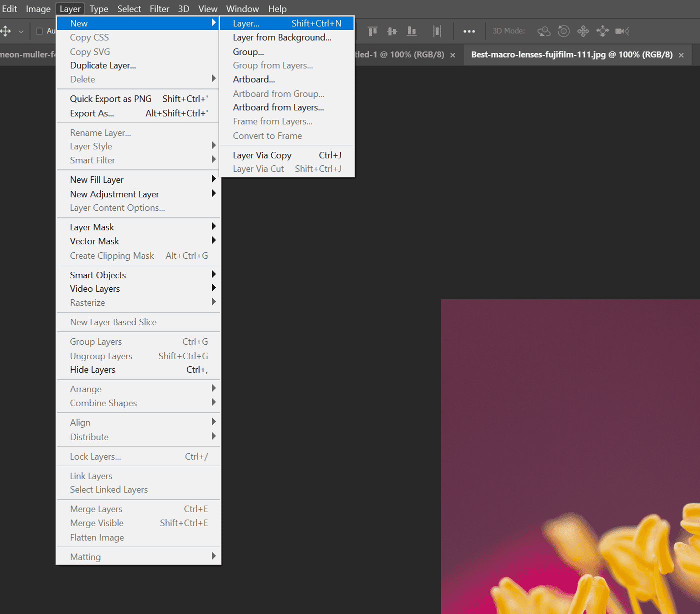Screen dimensions: 700x614
Task: Click the align top edges icon
Action: [372, 31]
